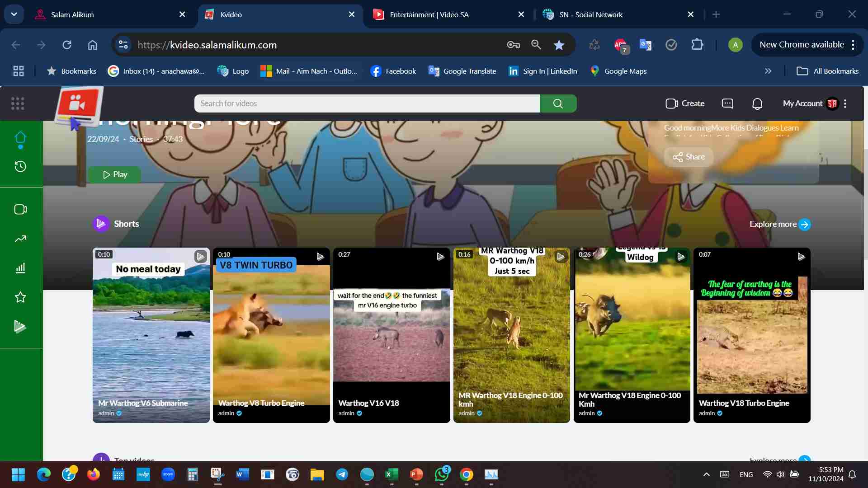Open the apps grid menu icon

(x=18, y=103)
